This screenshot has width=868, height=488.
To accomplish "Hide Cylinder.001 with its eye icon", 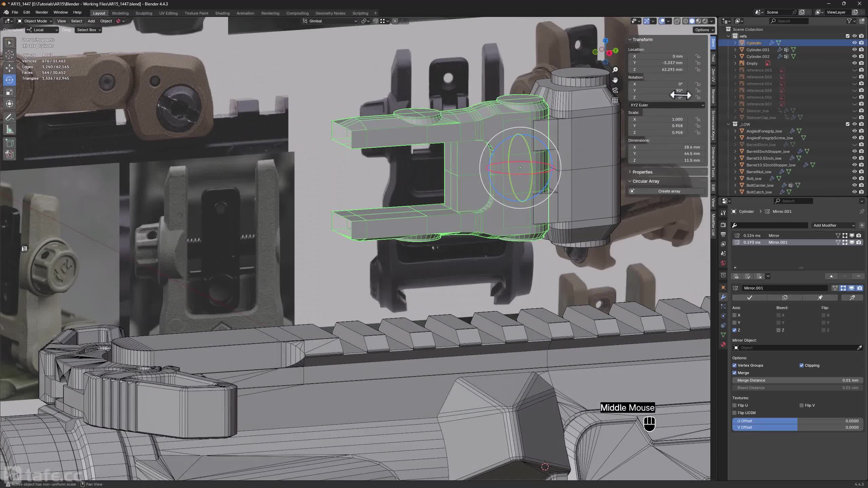I will 854,50.
